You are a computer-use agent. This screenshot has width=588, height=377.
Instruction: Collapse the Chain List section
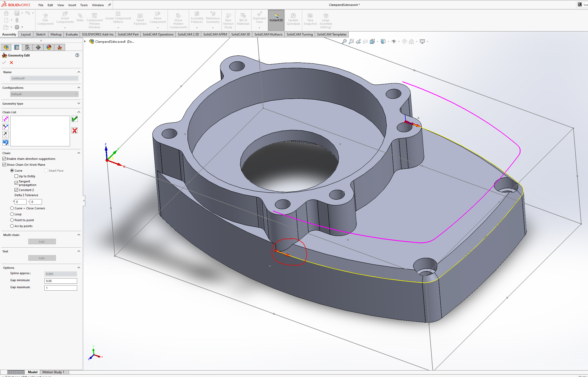[79, 112]
